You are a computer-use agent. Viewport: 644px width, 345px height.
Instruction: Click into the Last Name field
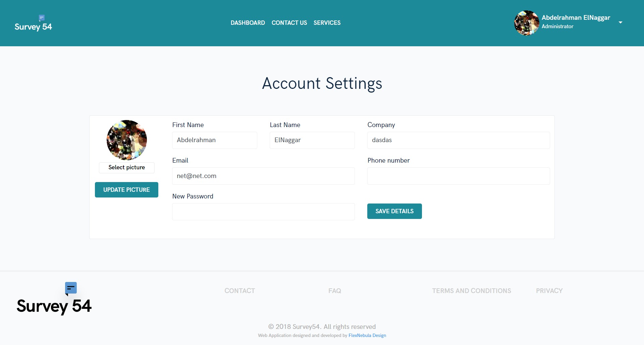(312, 140)
